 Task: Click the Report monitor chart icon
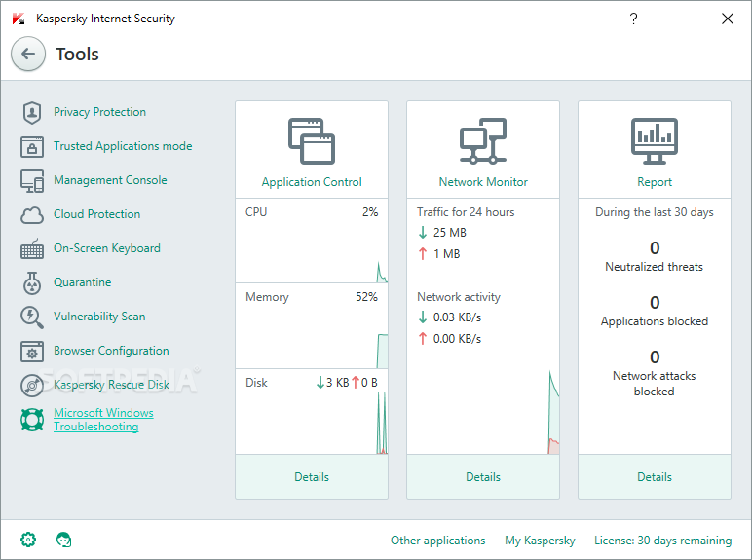[655, 141]
